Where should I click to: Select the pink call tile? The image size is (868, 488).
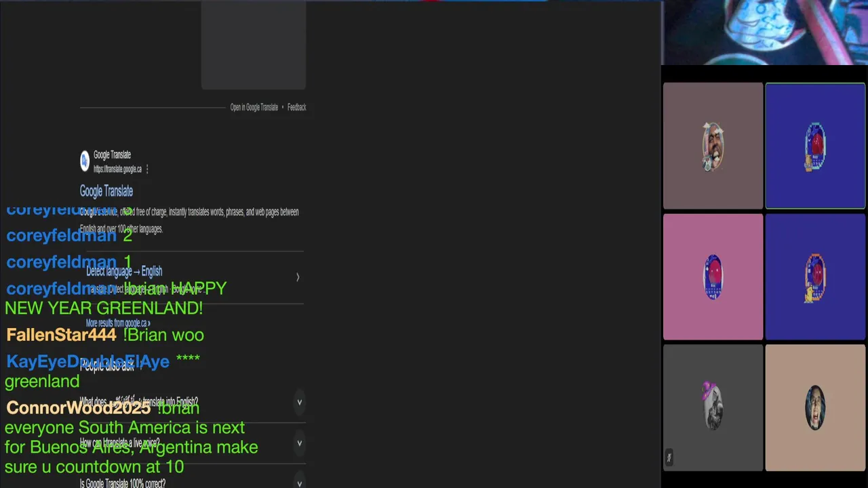[713, 277]
